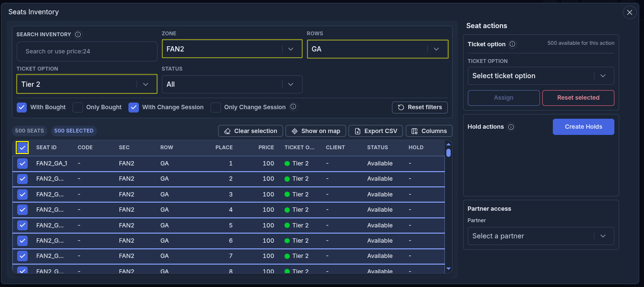
Task: Click the Create Holds button
Action: tap(583, 127)
